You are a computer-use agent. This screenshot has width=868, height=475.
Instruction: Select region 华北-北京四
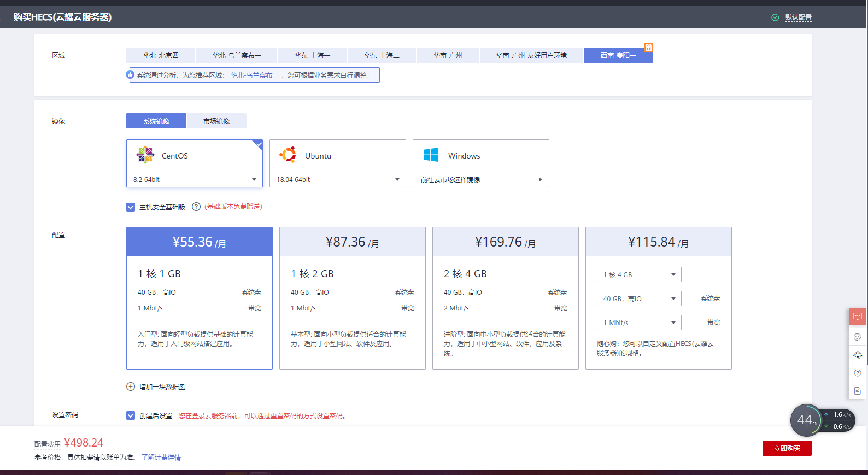(x=161, y=55)
